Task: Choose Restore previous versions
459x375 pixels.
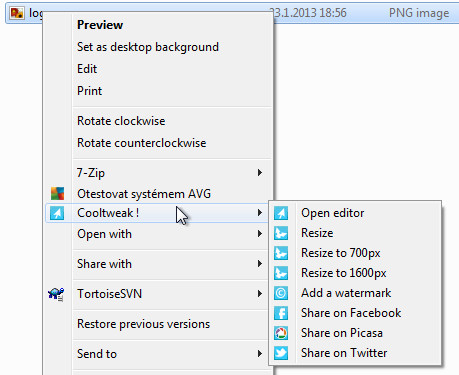Action: (143, 324)
